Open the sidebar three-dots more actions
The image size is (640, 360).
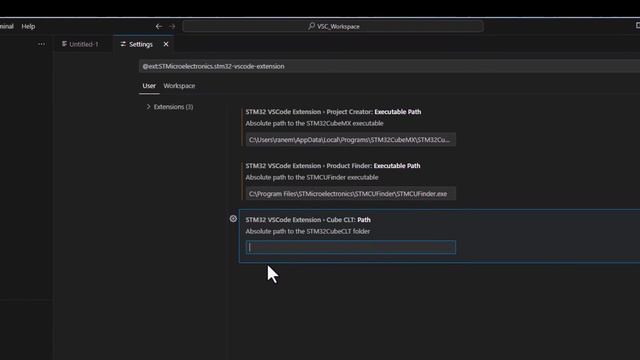(41, 44)
